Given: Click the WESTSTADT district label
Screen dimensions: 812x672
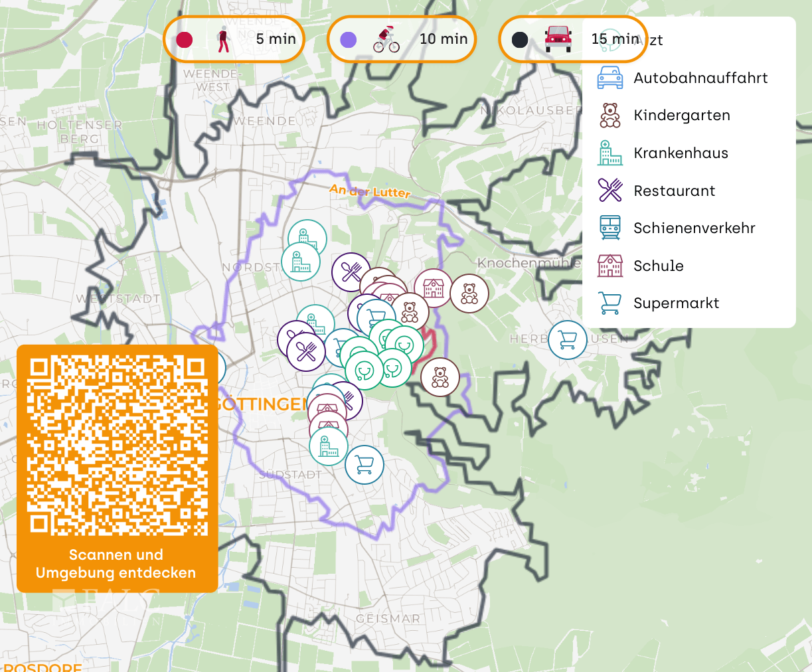Looking at the screenshot, I should (118, 299).
